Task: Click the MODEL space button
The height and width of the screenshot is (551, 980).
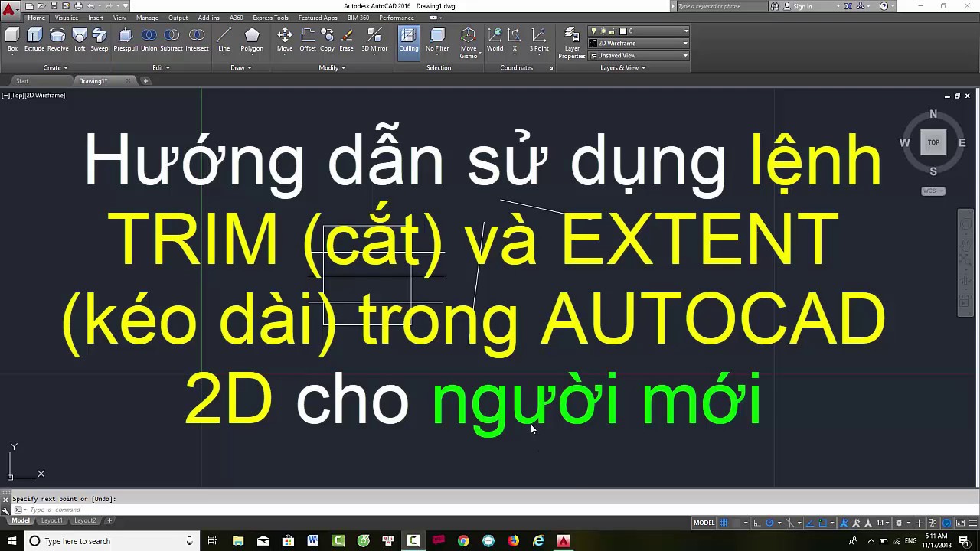Action: pos(704,523)
